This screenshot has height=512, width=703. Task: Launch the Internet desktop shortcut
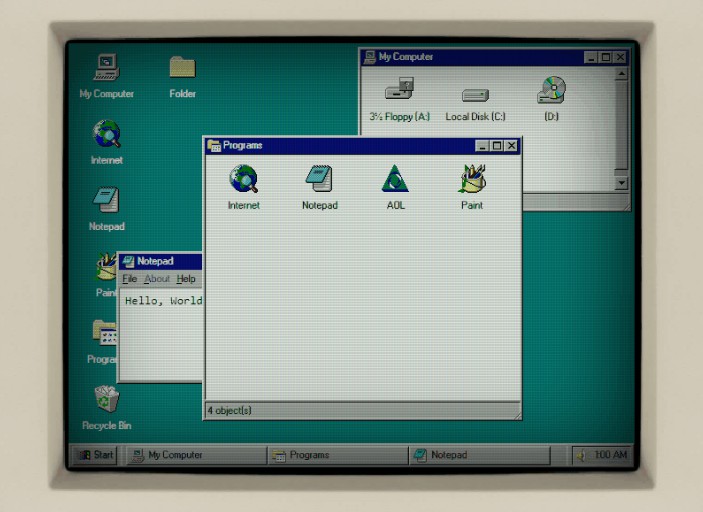[x=107, y=134]
